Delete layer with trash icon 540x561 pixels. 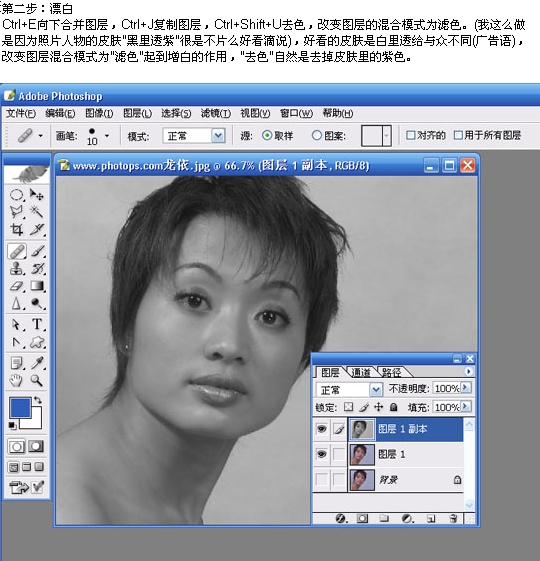point(453,518)
